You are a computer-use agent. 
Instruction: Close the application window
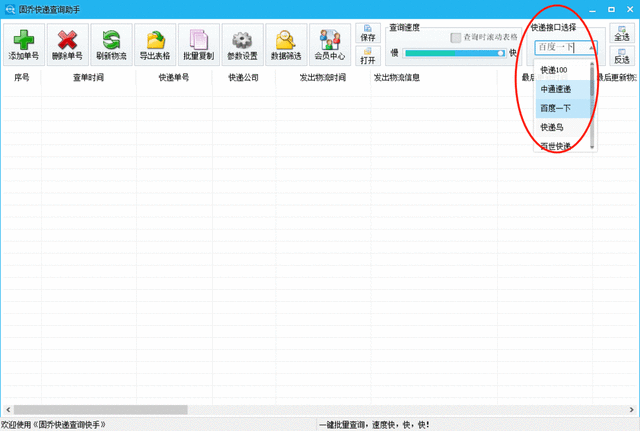coord(630,9)
